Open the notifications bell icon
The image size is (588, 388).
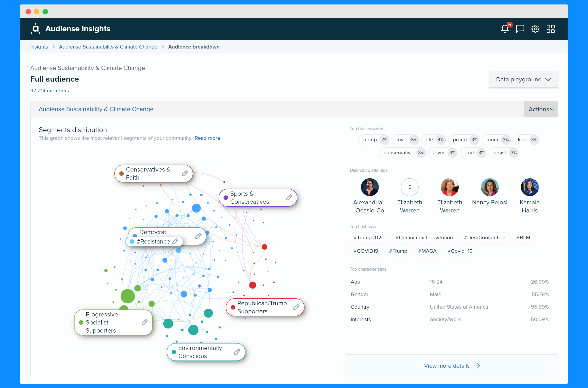pyautogui.click(x=505, y=29)
